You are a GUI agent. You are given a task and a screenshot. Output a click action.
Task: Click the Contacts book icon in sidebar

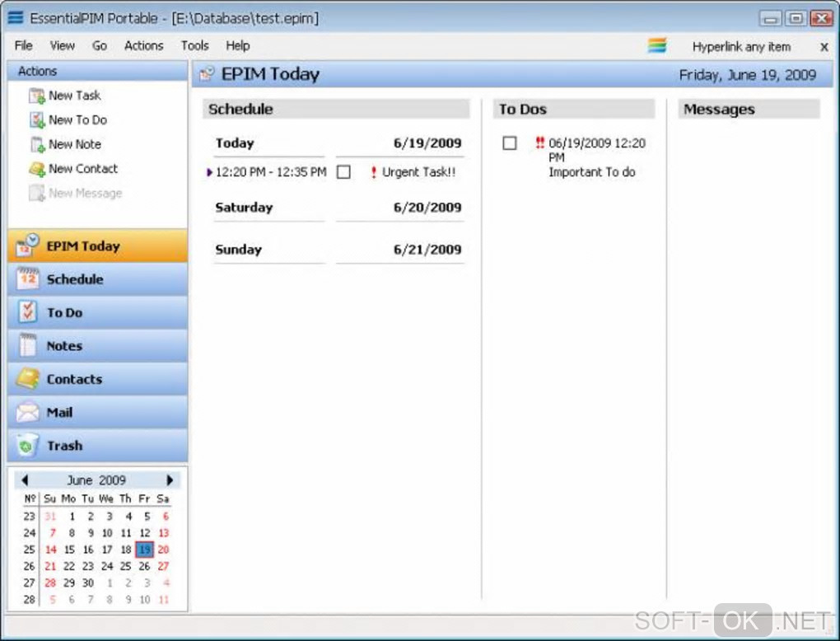(x=27, y=378)
